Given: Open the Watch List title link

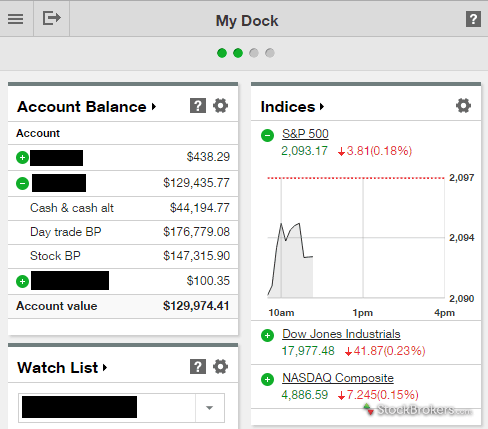Looking at the screenshot, I should point(62,368).
